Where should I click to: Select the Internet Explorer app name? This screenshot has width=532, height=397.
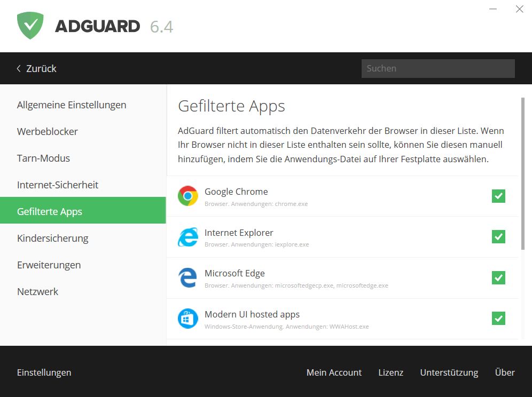(x=239, y=233)
